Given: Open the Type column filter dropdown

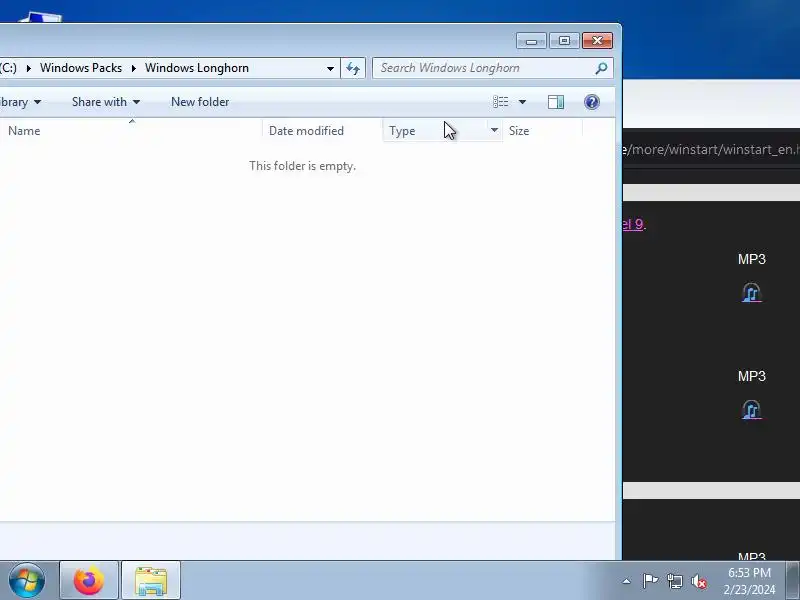Looking at the screenshot, I should pos(494,131).
